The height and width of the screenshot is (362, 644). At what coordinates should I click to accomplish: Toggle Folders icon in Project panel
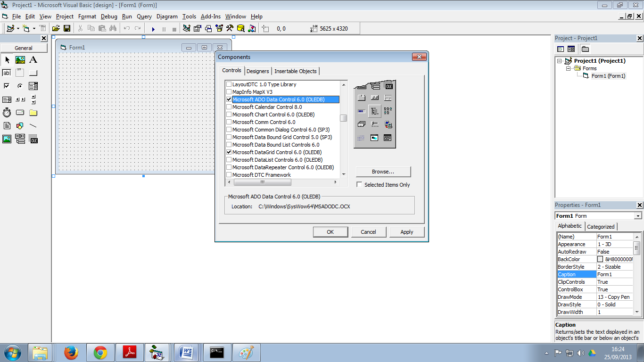pos(585,49)
